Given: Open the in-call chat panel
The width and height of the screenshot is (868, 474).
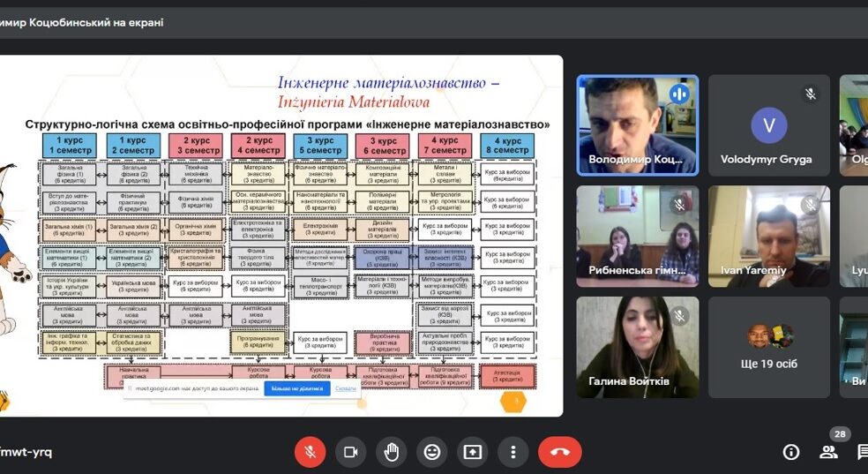Looking at the screenshot, I should tap(862, 452).
